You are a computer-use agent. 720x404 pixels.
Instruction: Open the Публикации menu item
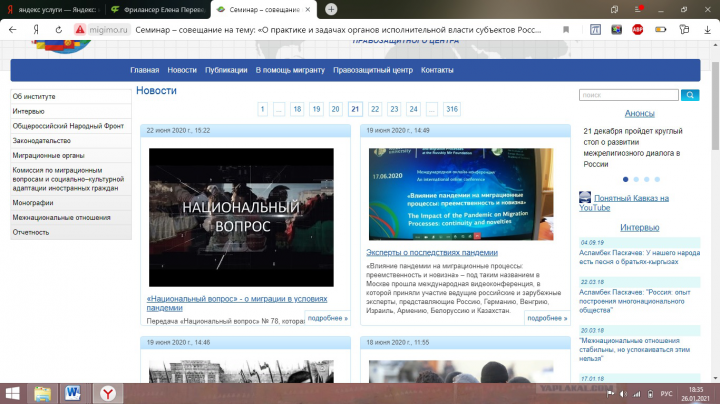[x=226, y=70]
